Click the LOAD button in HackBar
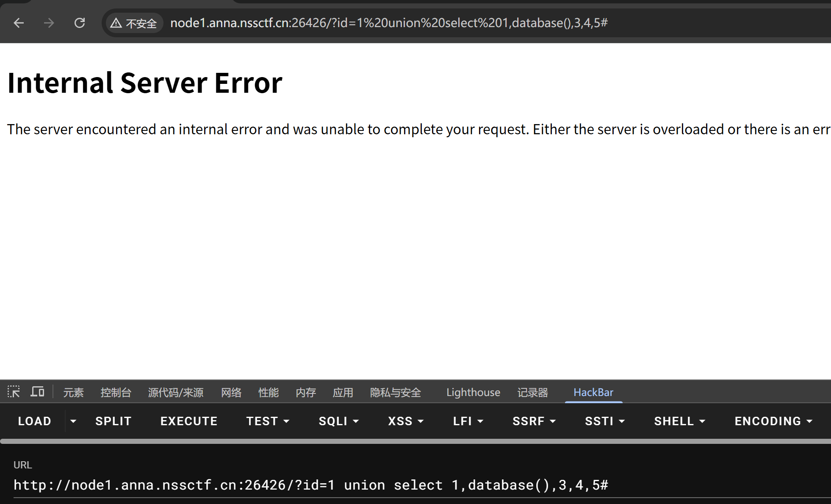This screenshot has width=831, height=504. (35, 421)
